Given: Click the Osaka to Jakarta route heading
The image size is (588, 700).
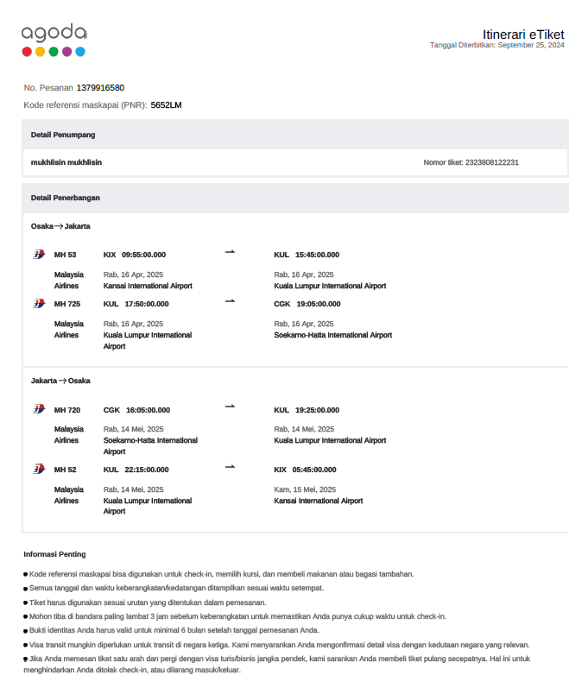Looking at the screenshot, I should click(60, 226).
